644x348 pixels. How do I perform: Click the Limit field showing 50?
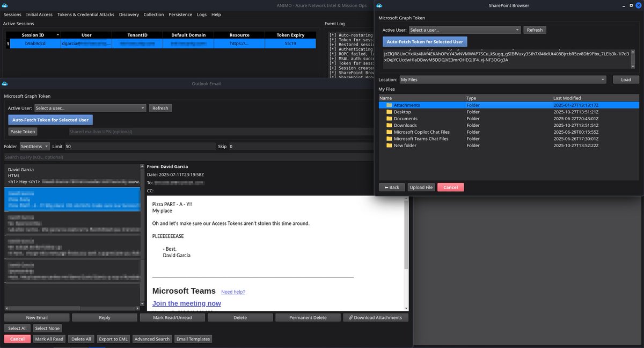tap(140, 146)
